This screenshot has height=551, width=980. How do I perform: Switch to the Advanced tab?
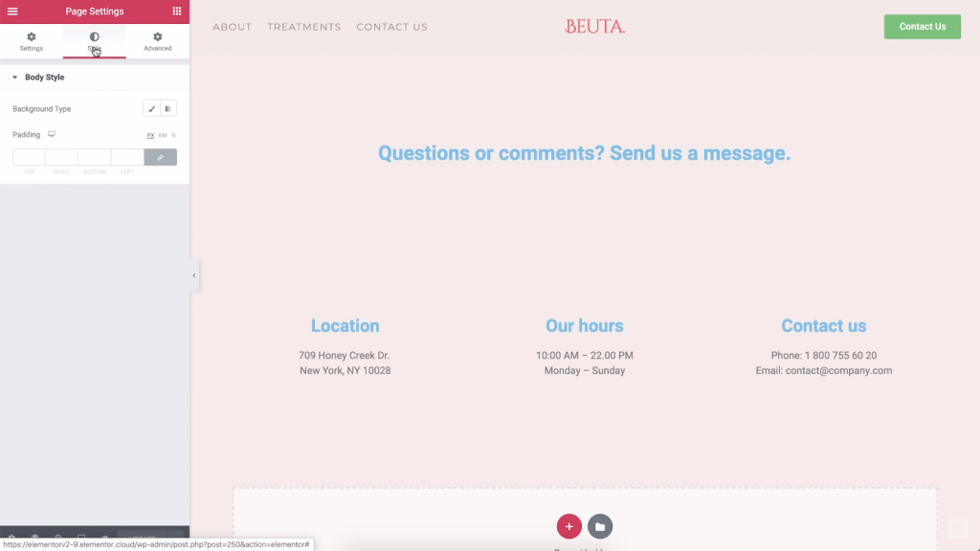158,41
